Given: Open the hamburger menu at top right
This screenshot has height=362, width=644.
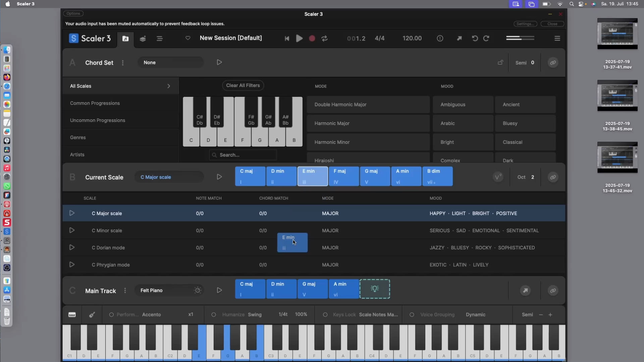Looking at the screenshot, I should tap(557, 39).
